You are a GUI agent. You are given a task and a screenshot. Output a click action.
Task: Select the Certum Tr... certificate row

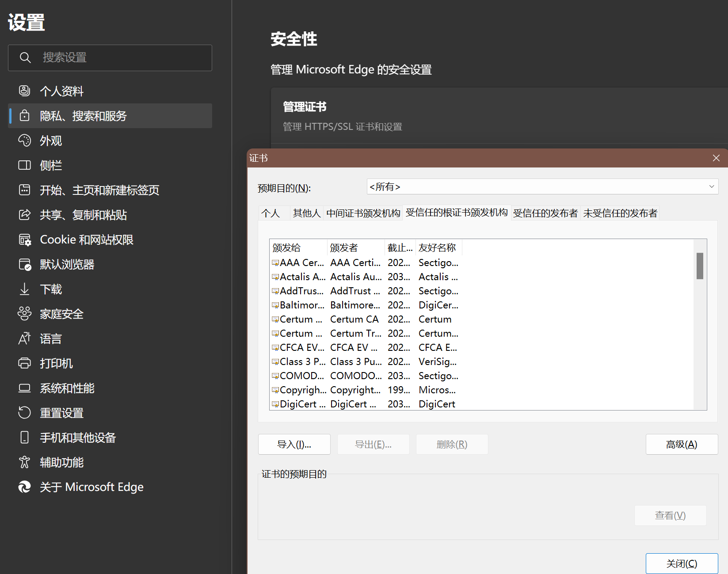[366, 333]
